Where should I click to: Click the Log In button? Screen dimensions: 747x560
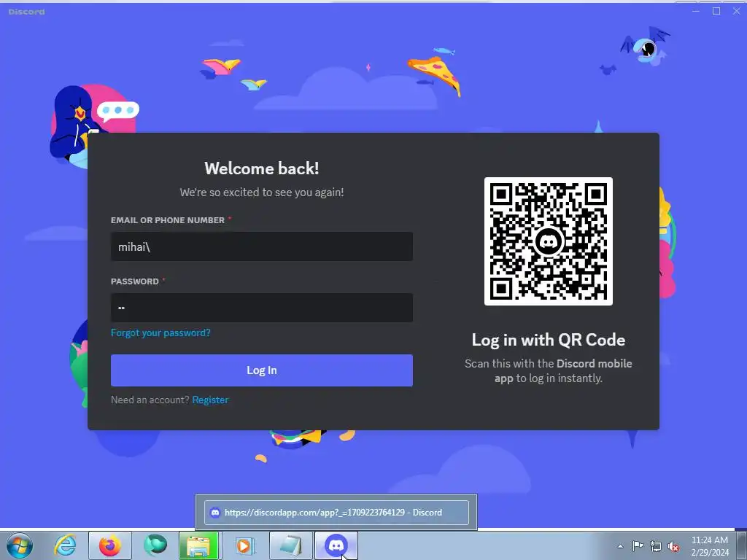coord(262,370)
